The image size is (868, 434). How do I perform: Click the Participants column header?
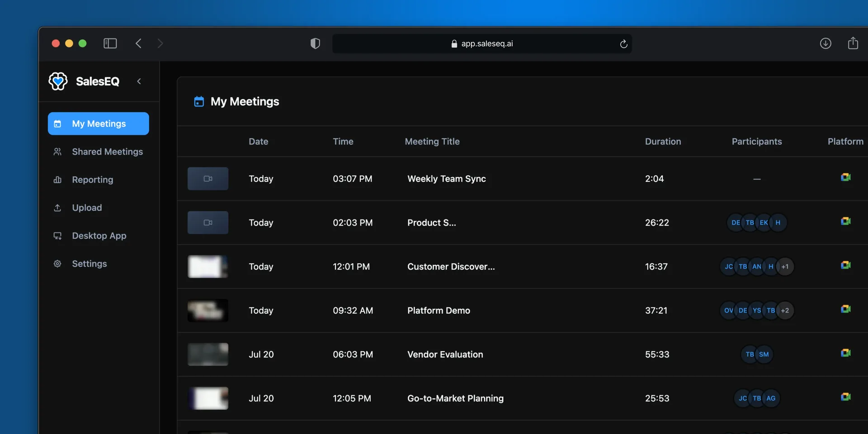pos(757,142)
